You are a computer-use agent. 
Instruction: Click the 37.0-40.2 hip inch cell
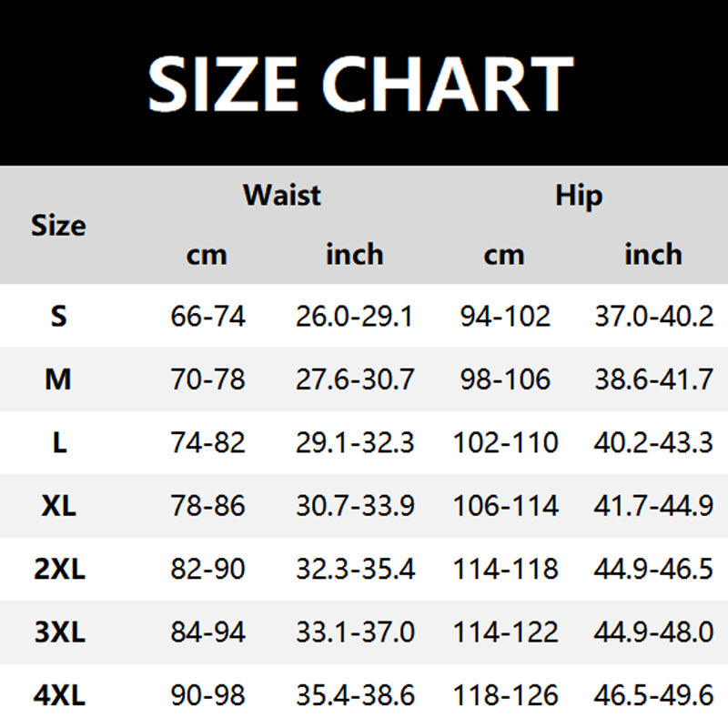(x=653, y=317)
